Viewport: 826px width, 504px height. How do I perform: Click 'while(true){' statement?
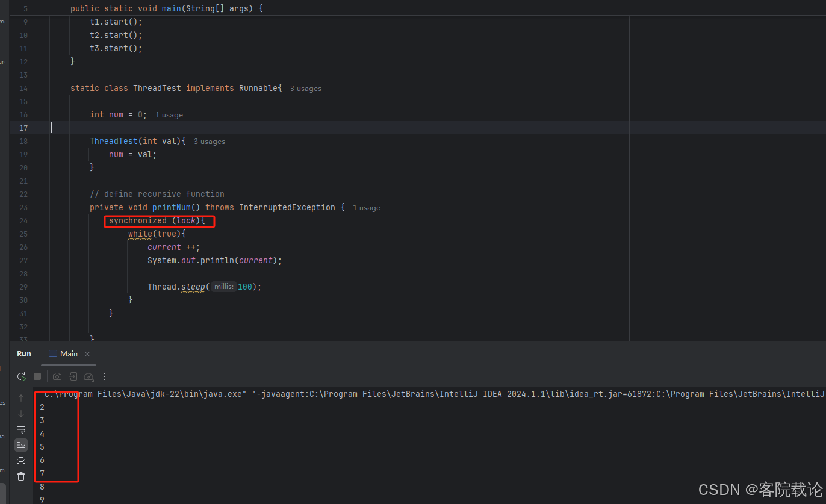(157, 234)
